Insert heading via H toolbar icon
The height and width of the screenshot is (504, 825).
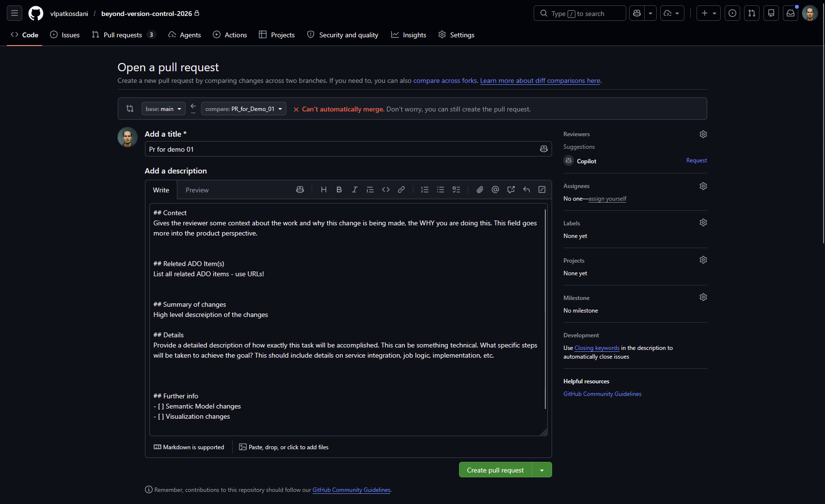pyautogui.click(x=324, y=190)
